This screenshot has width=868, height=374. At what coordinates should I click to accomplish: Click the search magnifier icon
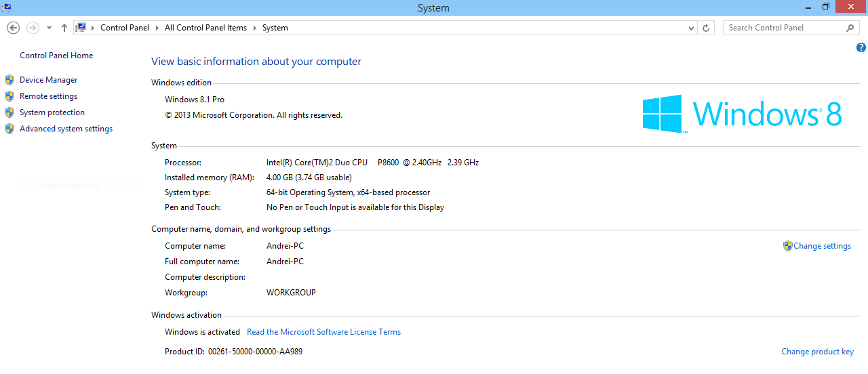[x=850, y=28]
